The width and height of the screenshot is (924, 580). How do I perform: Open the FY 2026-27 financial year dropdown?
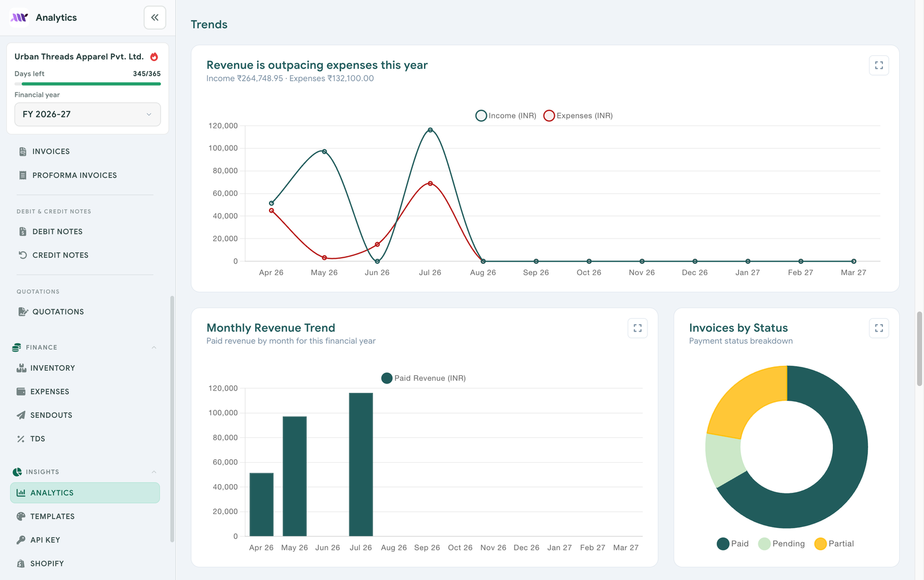[88, 114]
